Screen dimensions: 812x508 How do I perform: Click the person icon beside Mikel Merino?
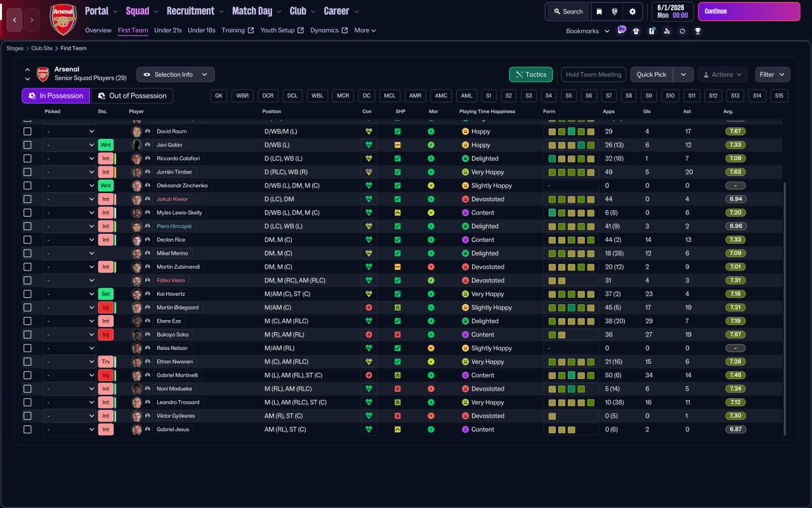[148, 253]
